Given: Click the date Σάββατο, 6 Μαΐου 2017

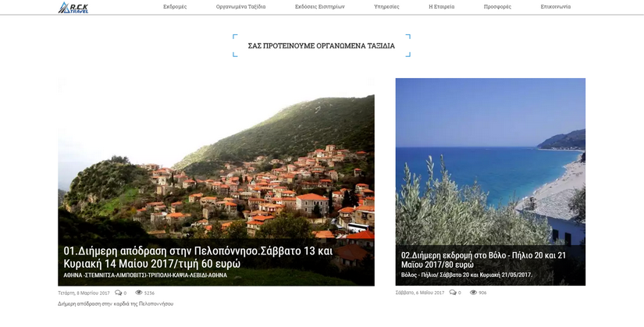Looking at the screenshot, I should click(x=420, y=293).
